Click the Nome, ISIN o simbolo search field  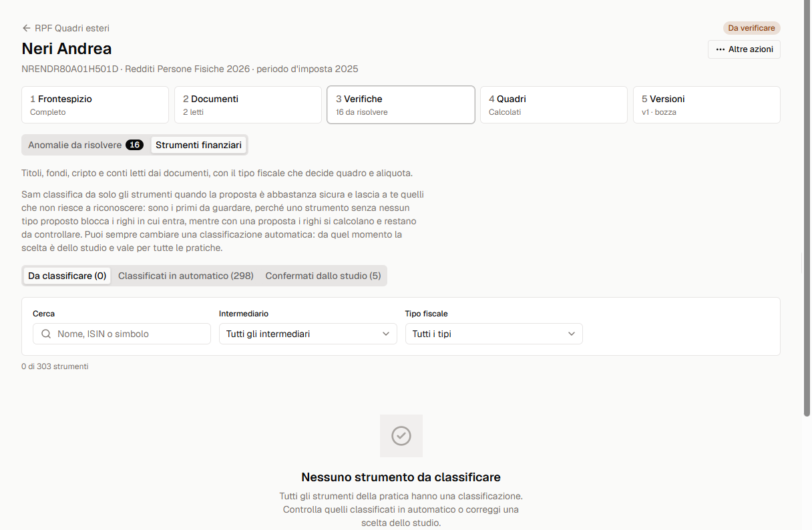pyautogui.click(x=122, y=334)
